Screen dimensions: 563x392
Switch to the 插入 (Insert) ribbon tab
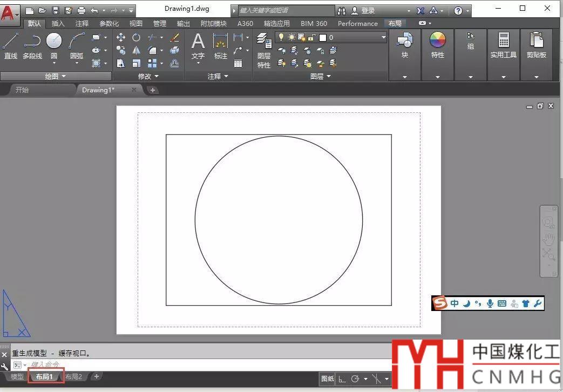pyautogui.click(x=58, y=23)
